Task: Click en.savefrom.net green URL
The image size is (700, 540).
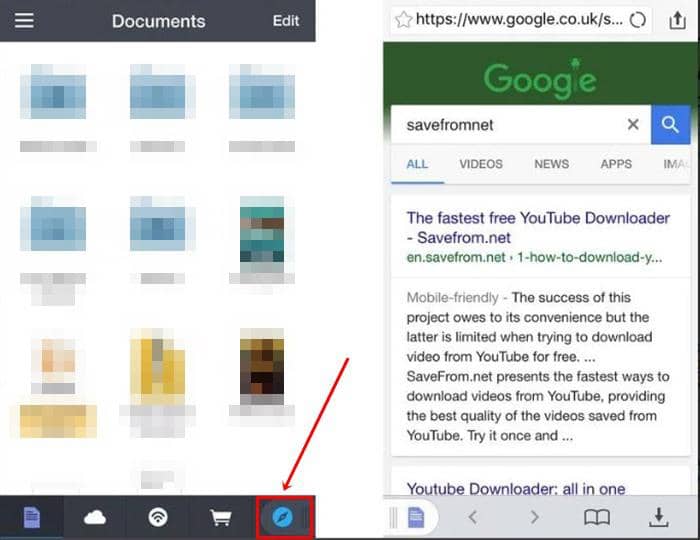Action: (534, 258)
